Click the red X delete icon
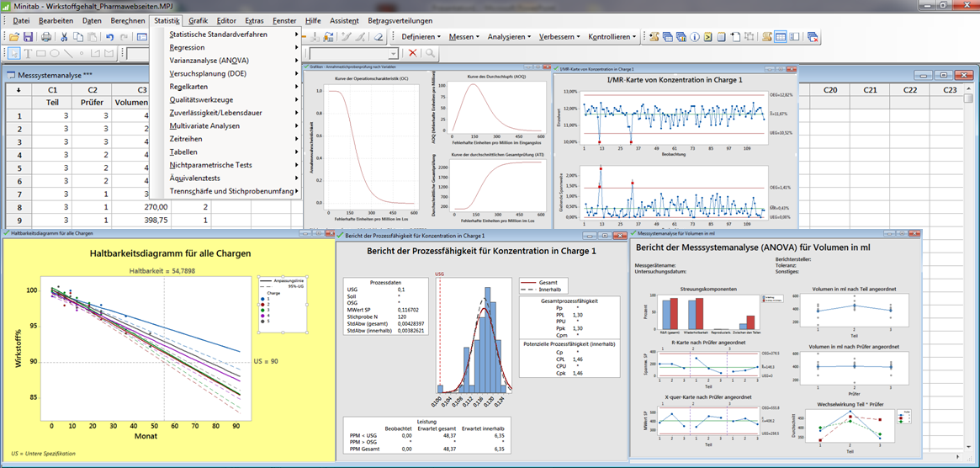Viewport: 980px width, 468px height. click(x=412, y=53)
